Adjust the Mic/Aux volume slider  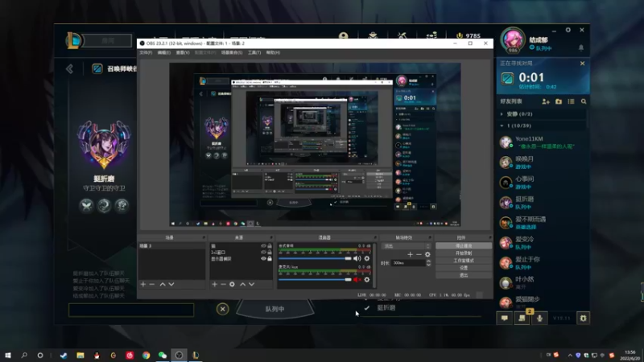[x=315, y=279]
